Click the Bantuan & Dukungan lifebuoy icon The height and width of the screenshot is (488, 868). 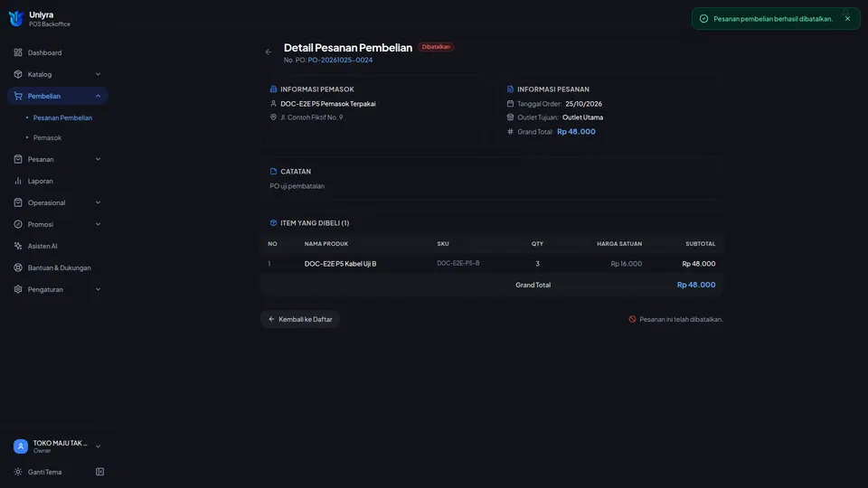coord(18,267)
